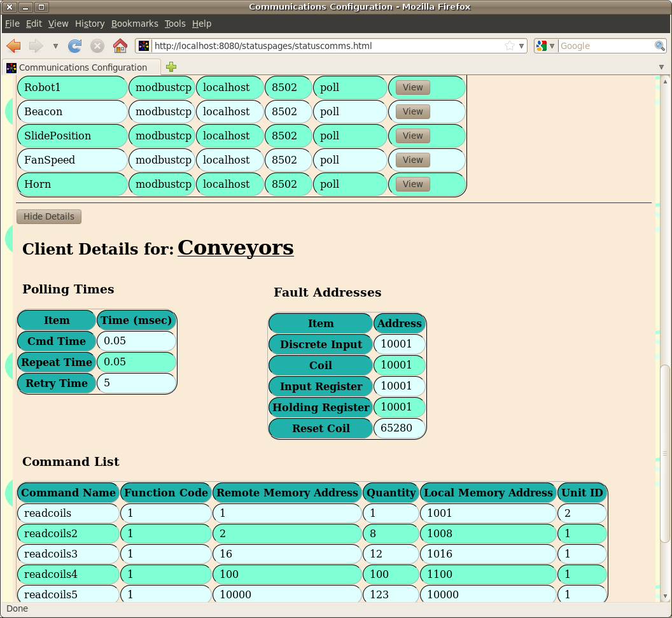Navigate back using the back arrow icon
This screenshot has height=618, width=672.
pos(13,46)
